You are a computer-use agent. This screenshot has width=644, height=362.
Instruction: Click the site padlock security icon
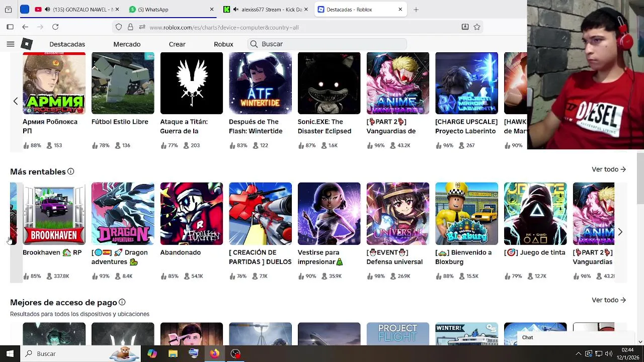point(130,27)
